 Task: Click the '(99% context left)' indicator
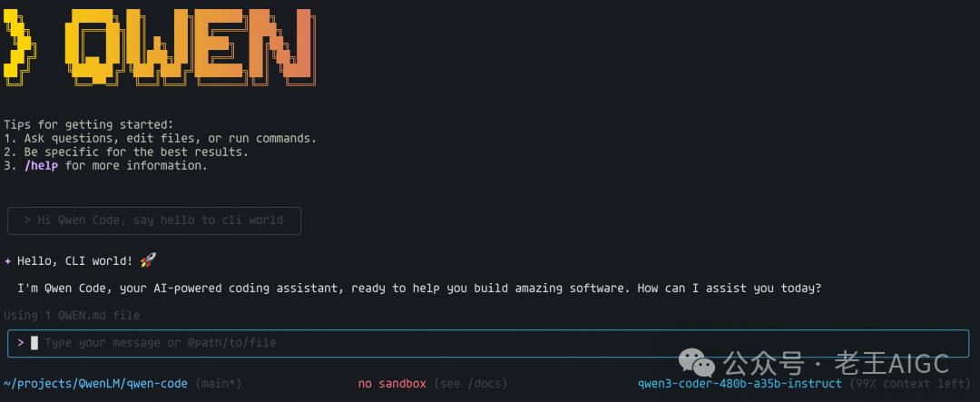point(911,383)
